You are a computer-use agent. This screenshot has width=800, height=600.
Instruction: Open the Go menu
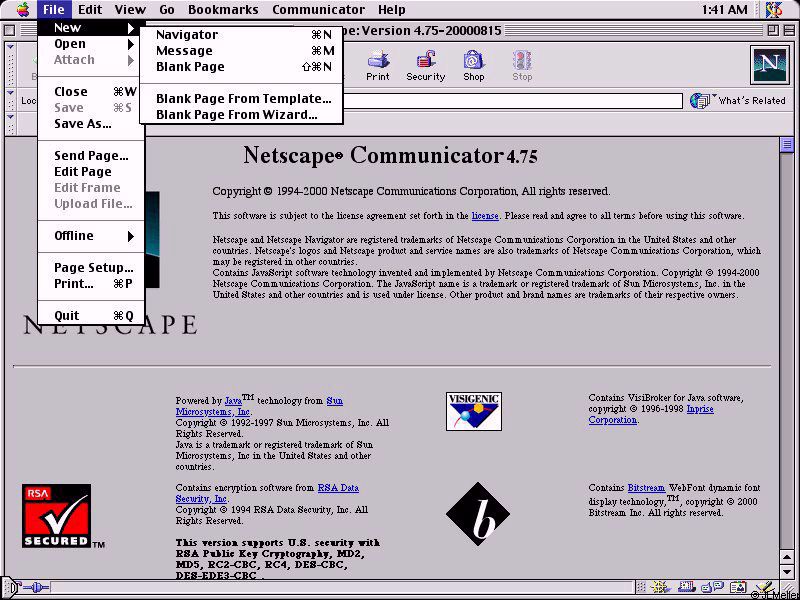pos(167,9)
